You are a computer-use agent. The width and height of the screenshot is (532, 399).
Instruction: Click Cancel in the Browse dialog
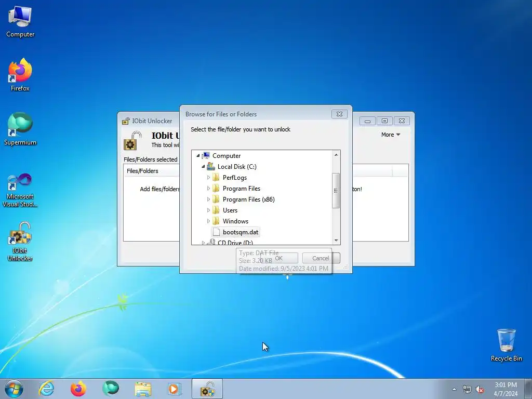tap(321, 258)
